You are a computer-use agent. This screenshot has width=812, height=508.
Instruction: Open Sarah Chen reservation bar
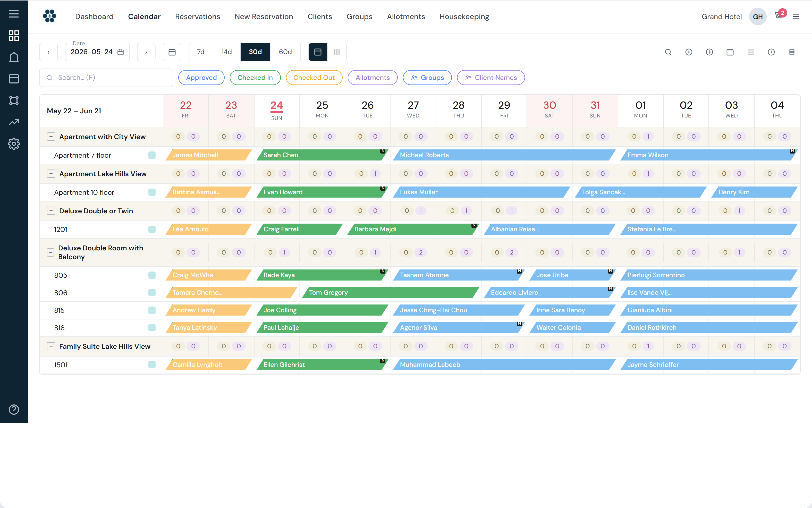pos(322,155)
